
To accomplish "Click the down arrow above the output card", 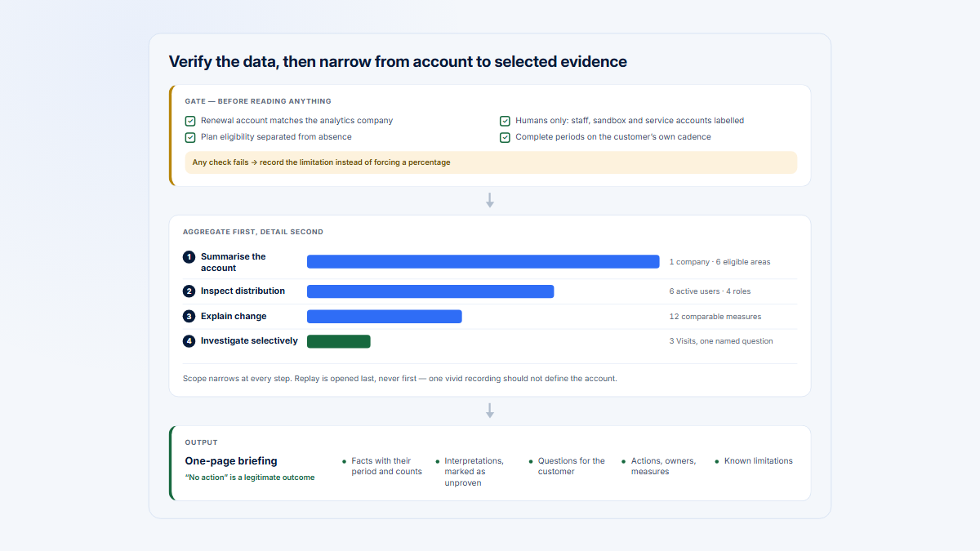I will pos(490,411).
